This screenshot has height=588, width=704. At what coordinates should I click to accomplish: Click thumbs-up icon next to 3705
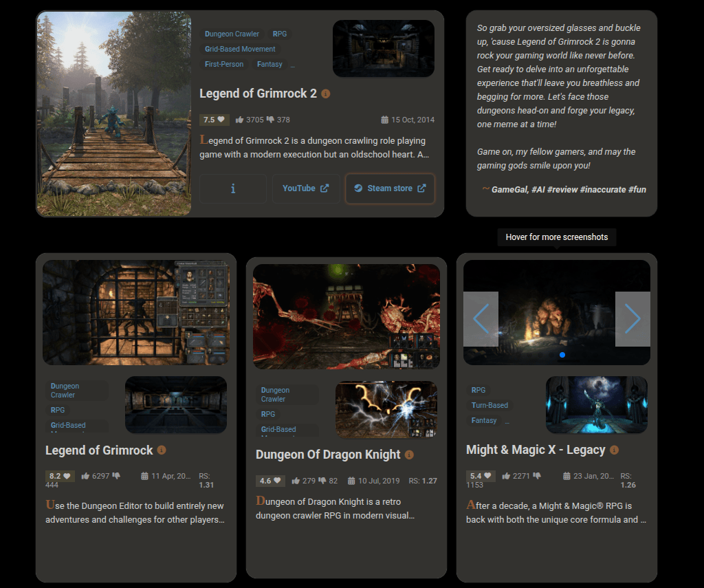pos(240,120)
